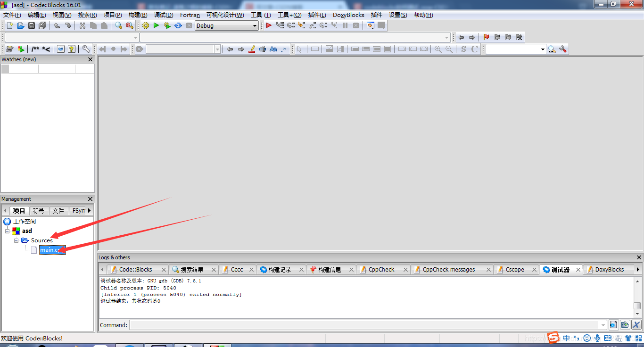
Task: Click the zoom in magnifier icon
Action: [438, 49]
